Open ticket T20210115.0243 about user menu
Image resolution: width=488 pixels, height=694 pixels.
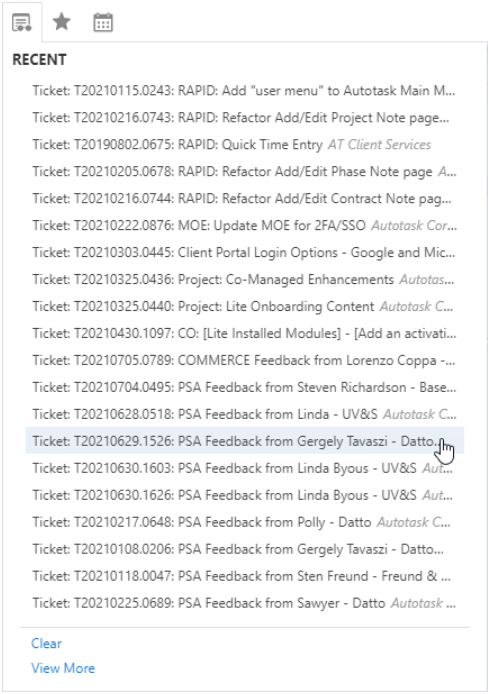(x=244, y=91)
